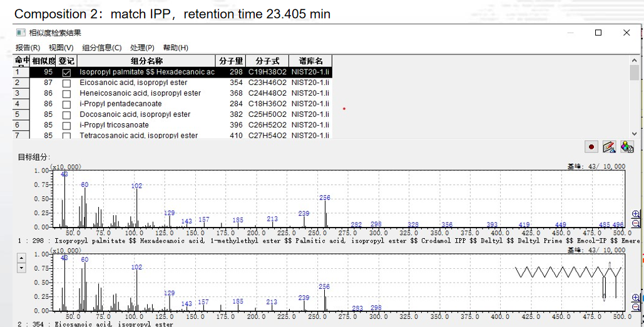Uncheck the Isopropyl palmitate register checkbox
Screen dimensions: 644x327
[66, 73]
